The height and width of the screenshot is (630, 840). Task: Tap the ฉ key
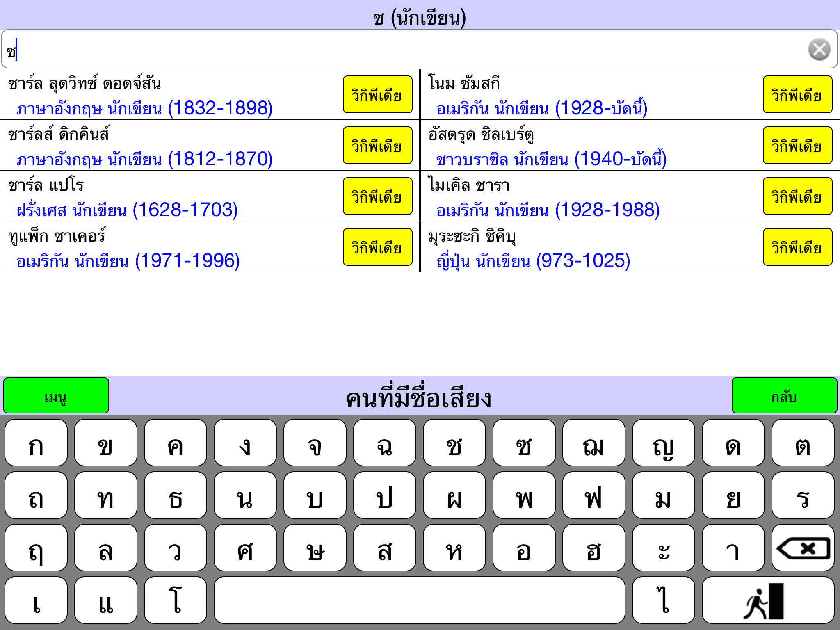click(x=385, y=443)
